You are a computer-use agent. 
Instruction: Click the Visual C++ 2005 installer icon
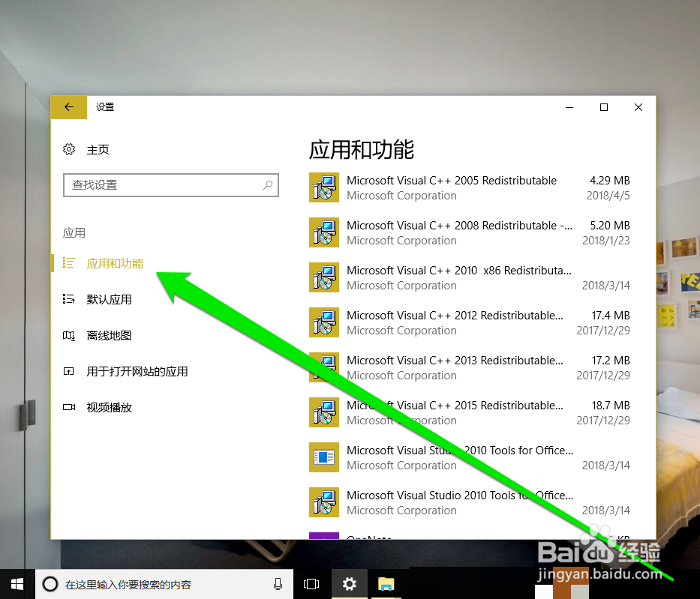(x=324, y=187)
